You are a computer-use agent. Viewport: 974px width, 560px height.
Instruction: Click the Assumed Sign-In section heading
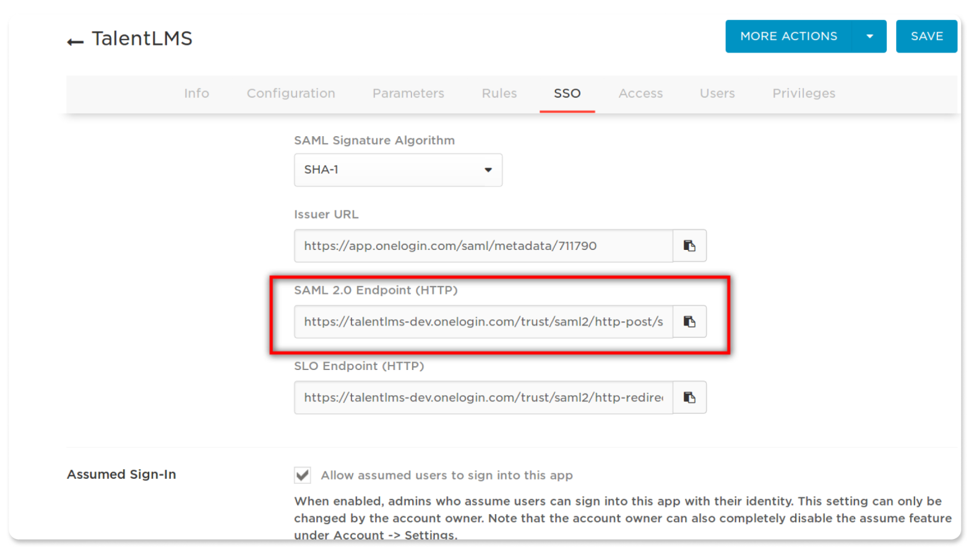[x=121, y=475]
